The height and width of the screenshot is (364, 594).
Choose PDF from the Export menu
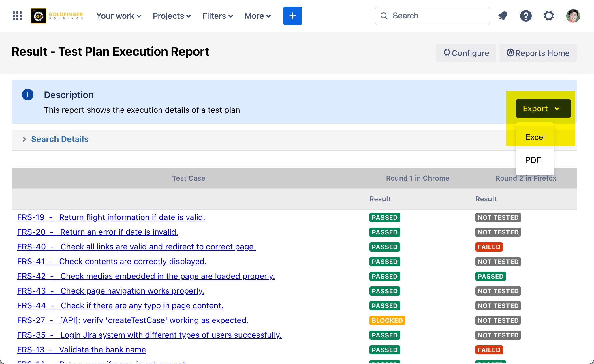[x=533, y=160]
